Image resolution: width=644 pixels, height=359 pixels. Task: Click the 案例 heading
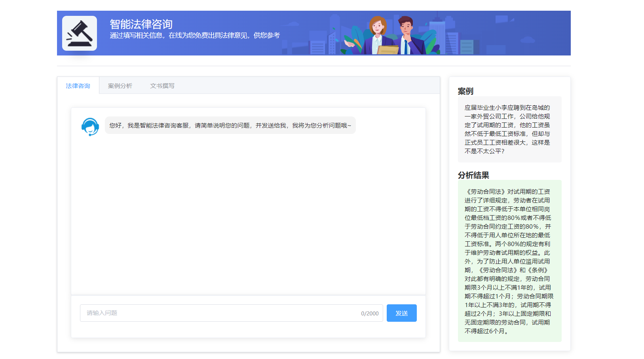465,91
